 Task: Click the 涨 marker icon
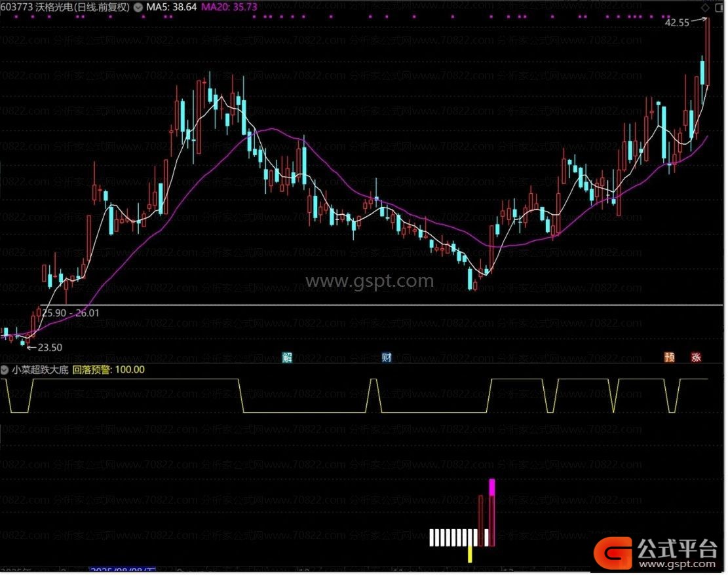coord(696,358)
